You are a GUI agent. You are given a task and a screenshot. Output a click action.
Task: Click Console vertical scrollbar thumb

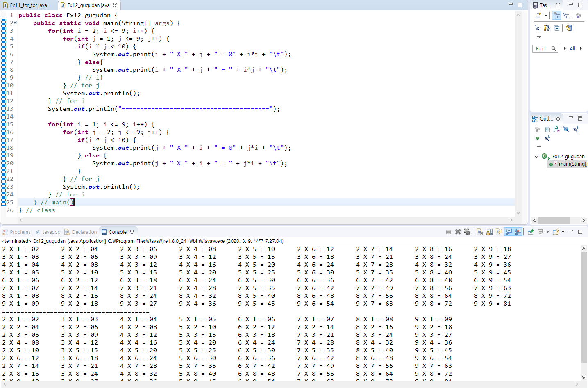pyautogui.click(x=583, y=307)
